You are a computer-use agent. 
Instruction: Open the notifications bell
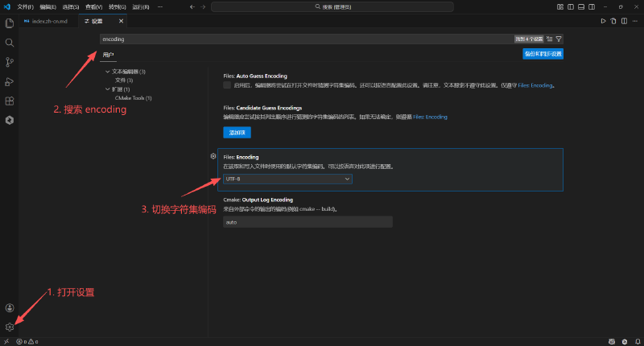point(638,341)
